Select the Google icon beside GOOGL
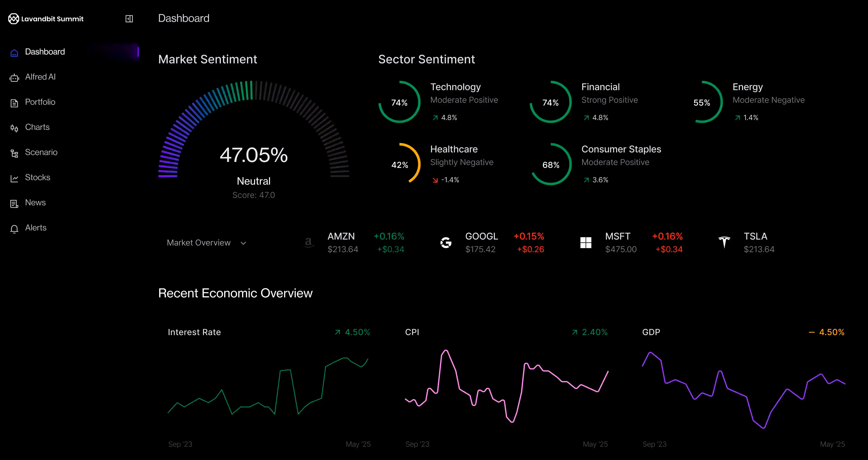Image resolution: width=868 pixels, height=460 pixels. tap(445, 242)
